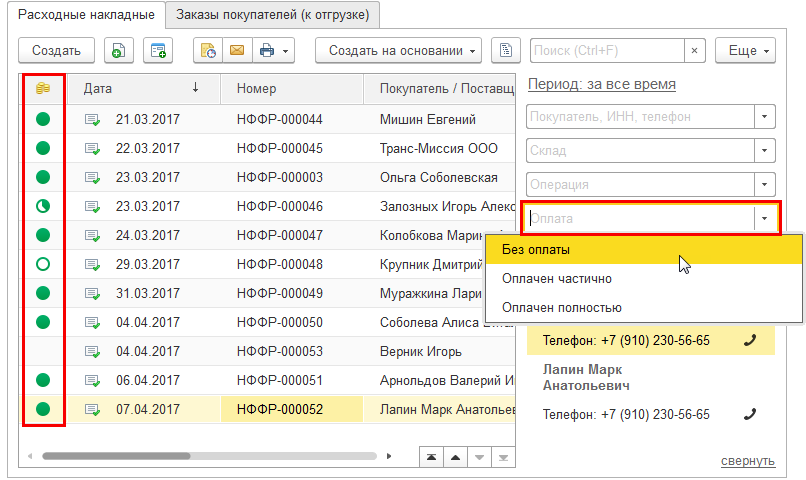Image resolution: width=806 pixels, height=480 pixels.
Task: Click in the Поиск (Ctrl+F) search field
Action: pos(606,50)
